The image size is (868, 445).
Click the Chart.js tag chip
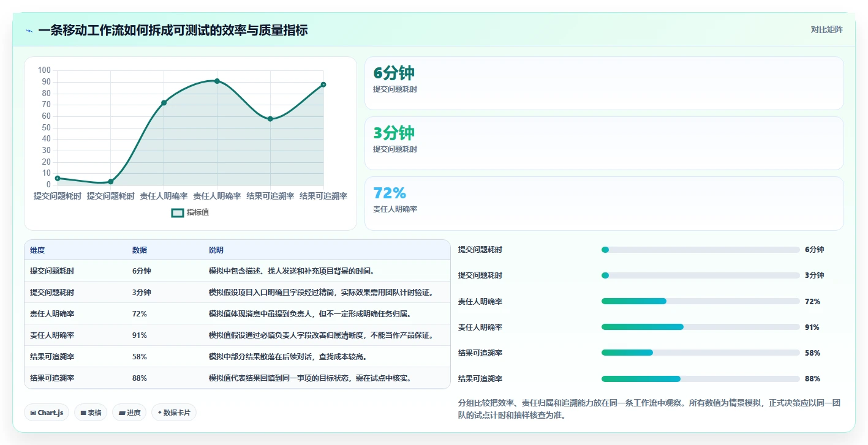point(47,413)
